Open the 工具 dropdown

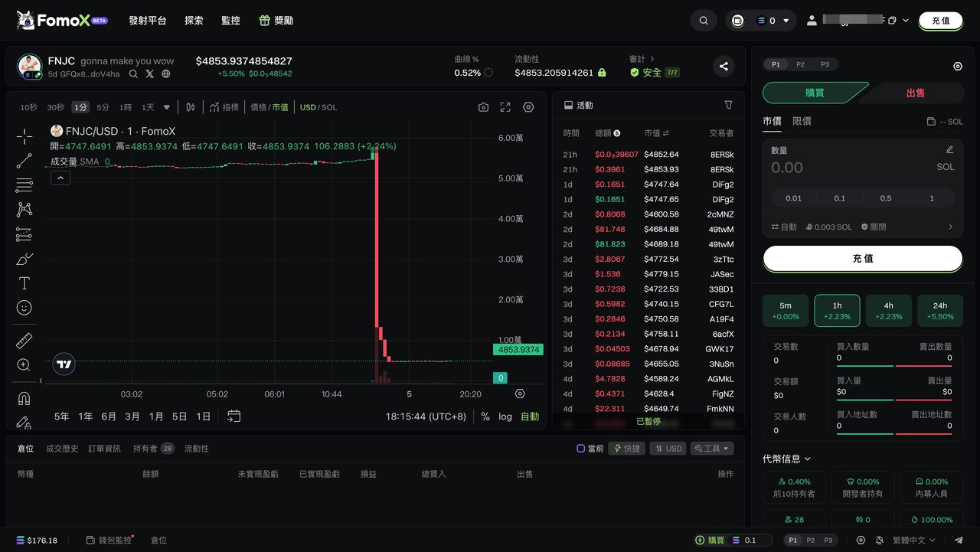point(712,449)
